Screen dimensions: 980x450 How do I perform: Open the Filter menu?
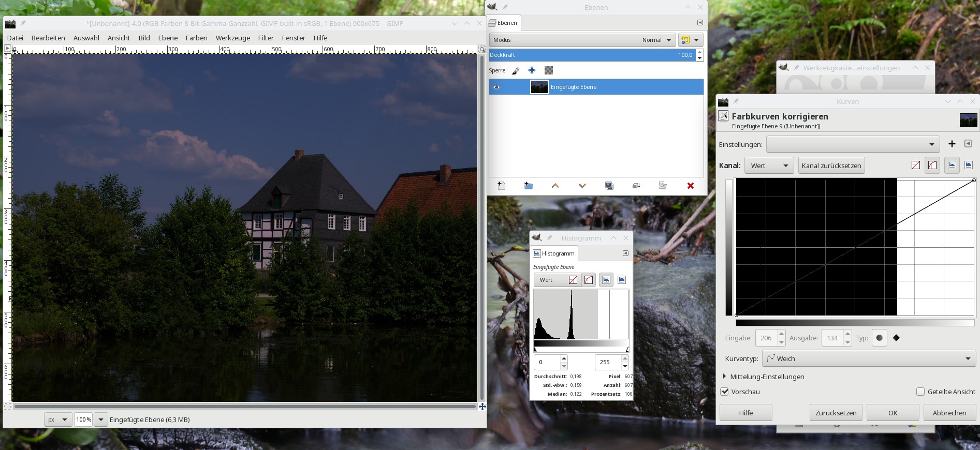coord(266,38)
